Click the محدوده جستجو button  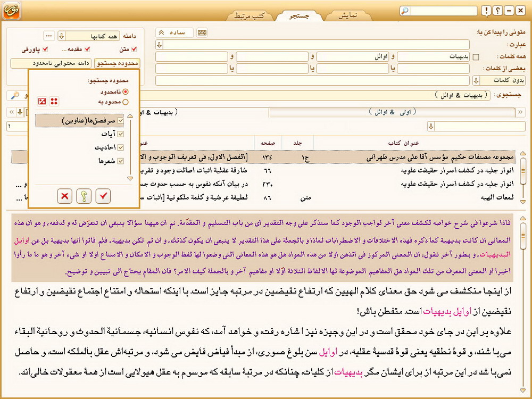[115, 63]
